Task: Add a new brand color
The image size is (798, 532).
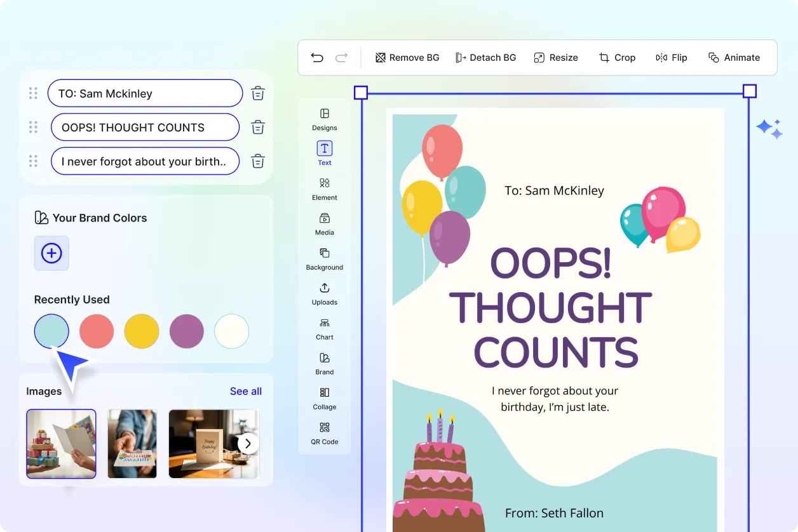Action: point(51,253)
